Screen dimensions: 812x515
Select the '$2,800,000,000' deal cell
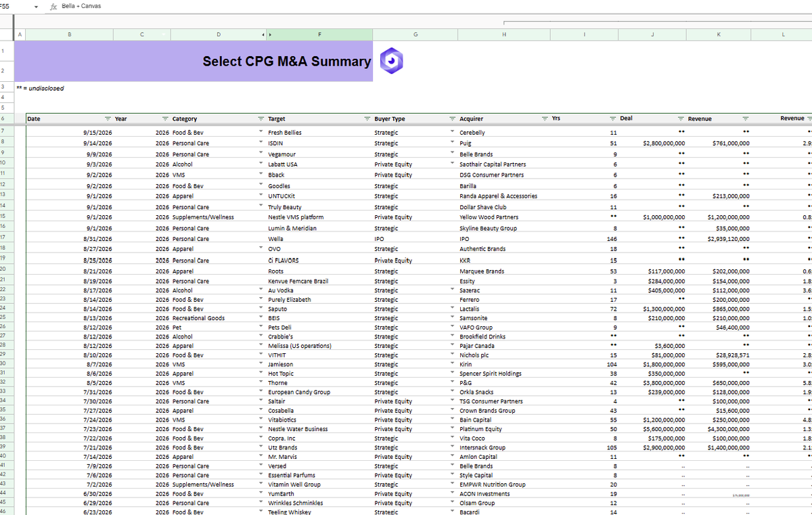[652, 143]
